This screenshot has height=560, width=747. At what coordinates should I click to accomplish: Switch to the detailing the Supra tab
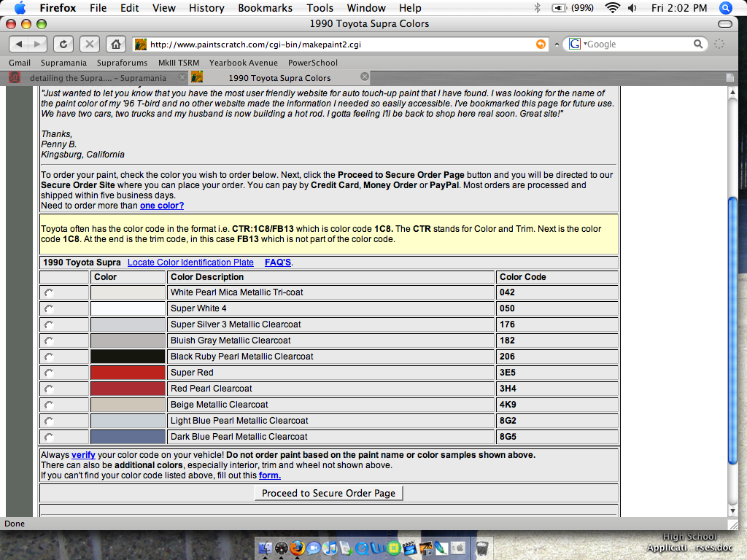pyautogui.click(x=98, y=77)
